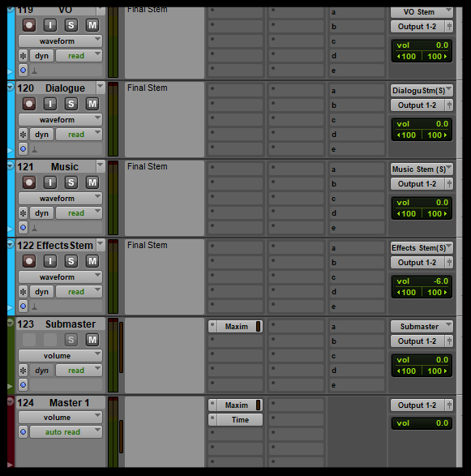Select the 122 Effects Stem track name

[x=55, y=245]
